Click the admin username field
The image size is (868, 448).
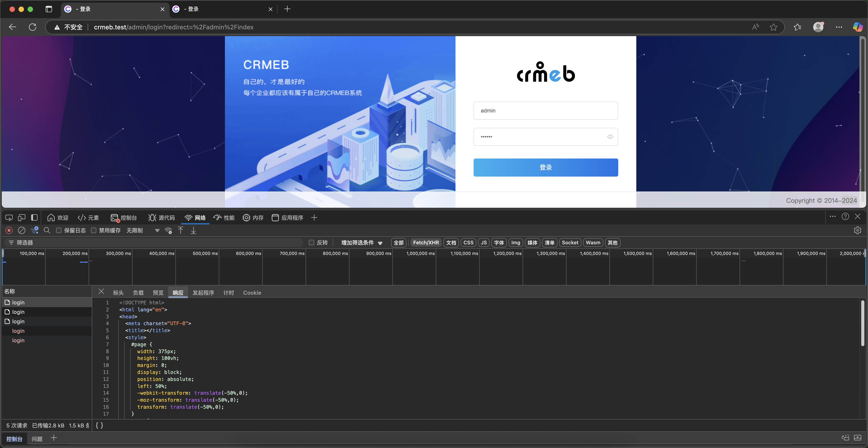tap(545, 110)
